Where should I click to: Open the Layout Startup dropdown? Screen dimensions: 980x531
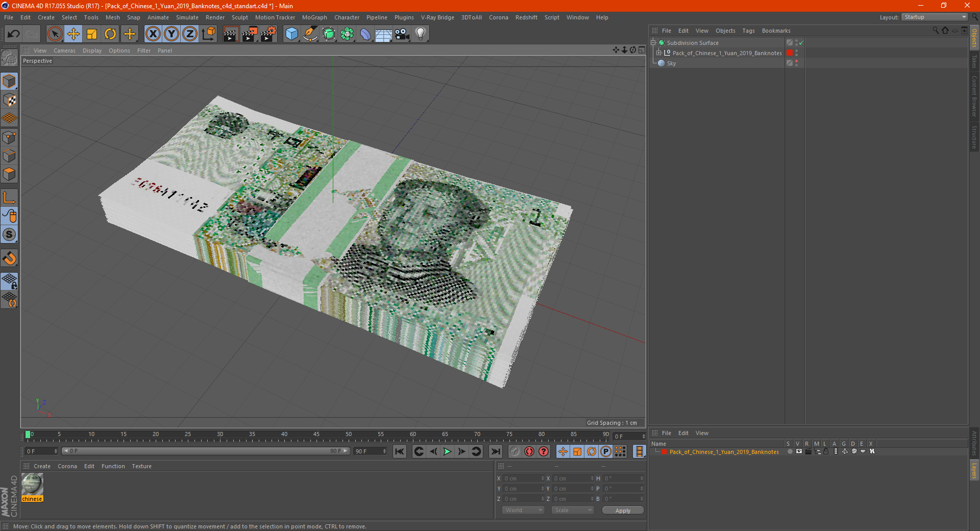935,17
